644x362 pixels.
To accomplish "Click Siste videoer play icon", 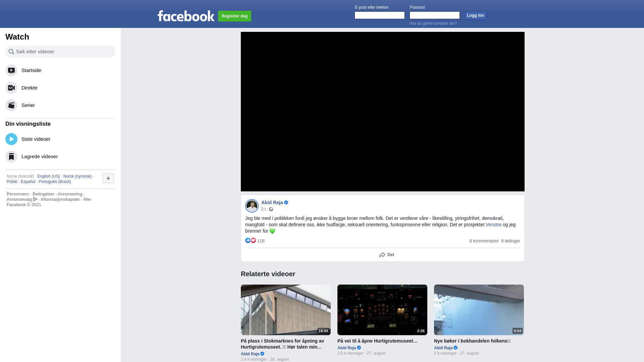I will [x=11, y=139].
